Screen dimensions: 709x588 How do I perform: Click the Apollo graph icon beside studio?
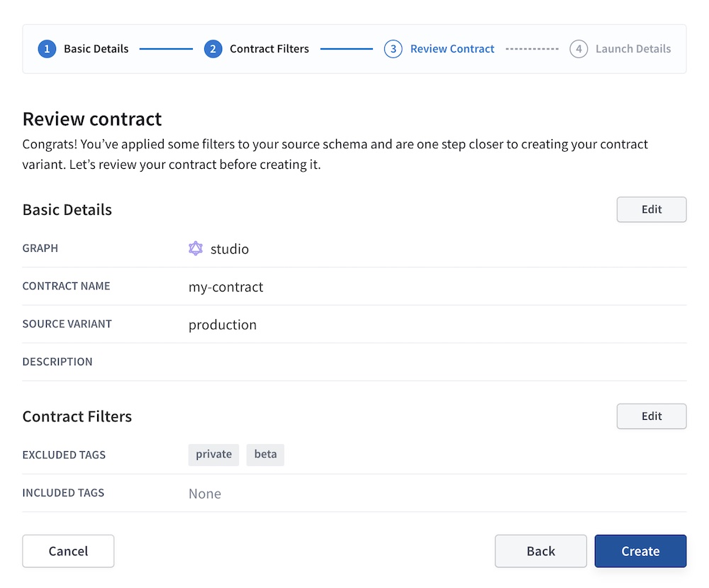pyautogui.click(x=196, y=248)
